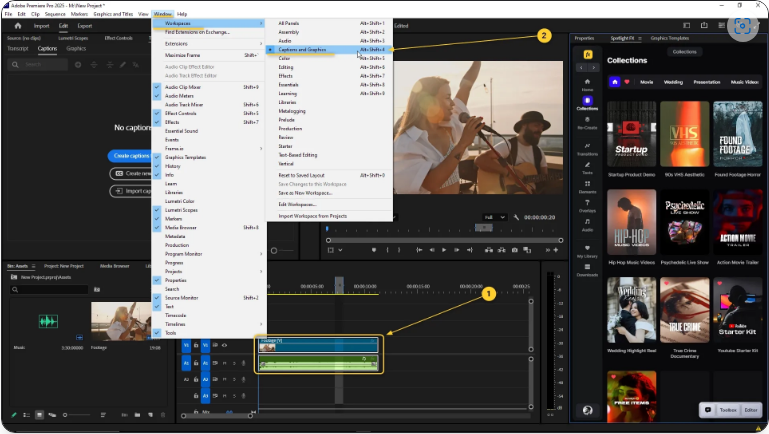
Task: Choose the Editing workspace
Action: [329, 67]
